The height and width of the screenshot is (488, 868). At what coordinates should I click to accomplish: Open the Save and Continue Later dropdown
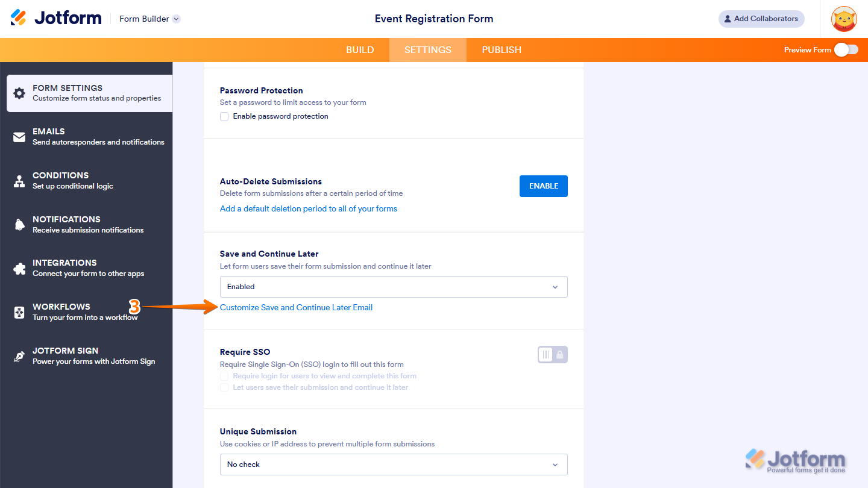[x=393, y=287]
